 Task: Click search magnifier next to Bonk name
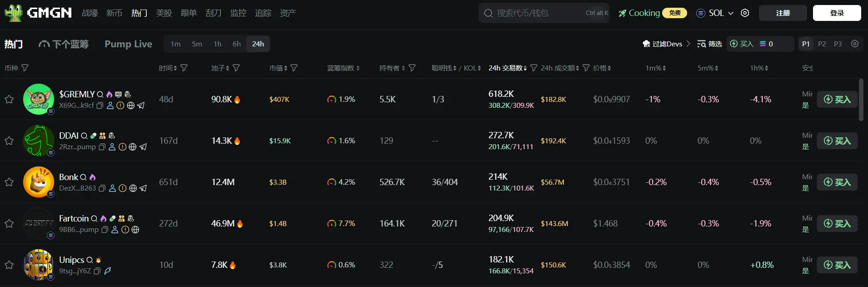(x=84, y=177)
